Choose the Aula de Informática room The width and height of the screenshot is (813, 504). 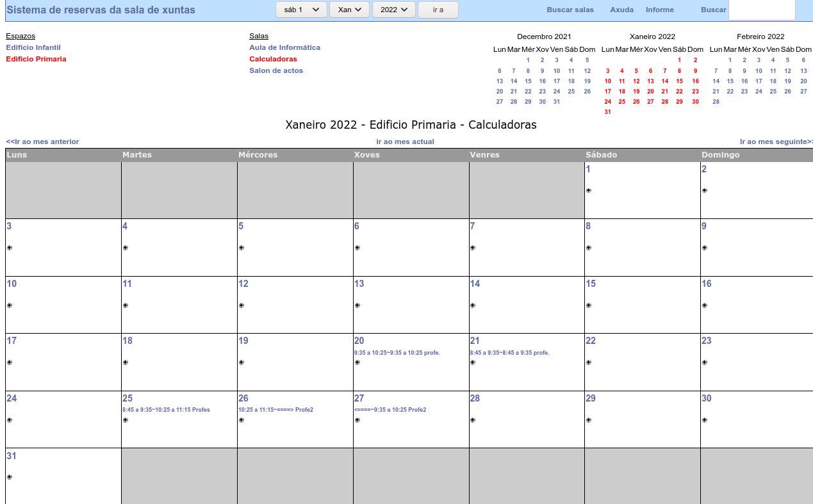pos(284,47)
